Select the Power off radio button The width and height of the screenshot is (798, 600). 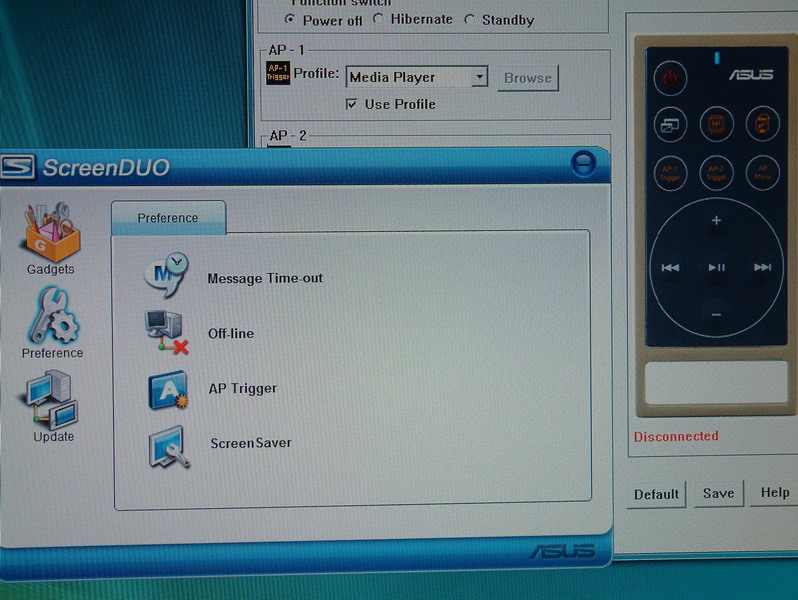click(290, 19)
